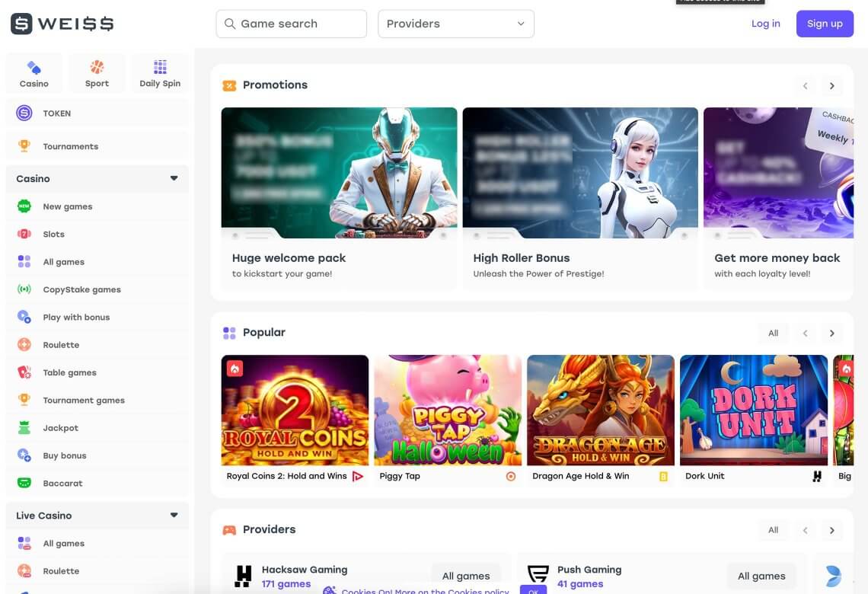The image size is (868, 594).
Task: Click the Jackpot icon in the sidebar
Action: tap(24, 428)
